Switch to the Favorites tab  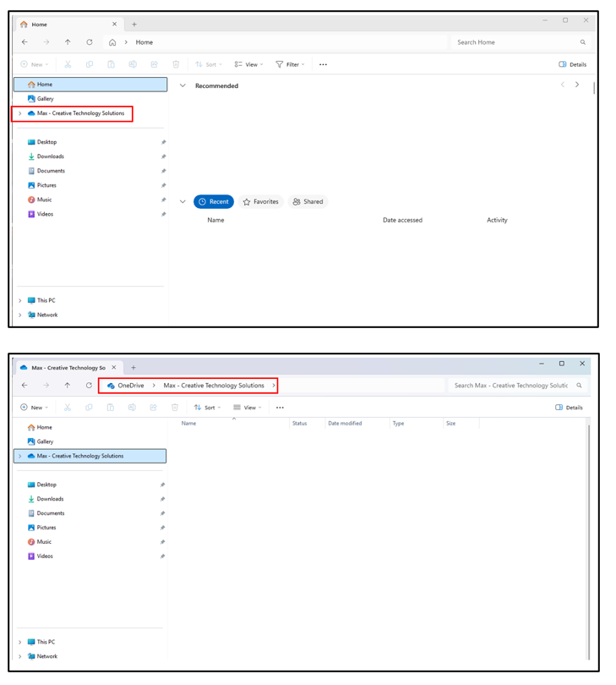[260, 202]
